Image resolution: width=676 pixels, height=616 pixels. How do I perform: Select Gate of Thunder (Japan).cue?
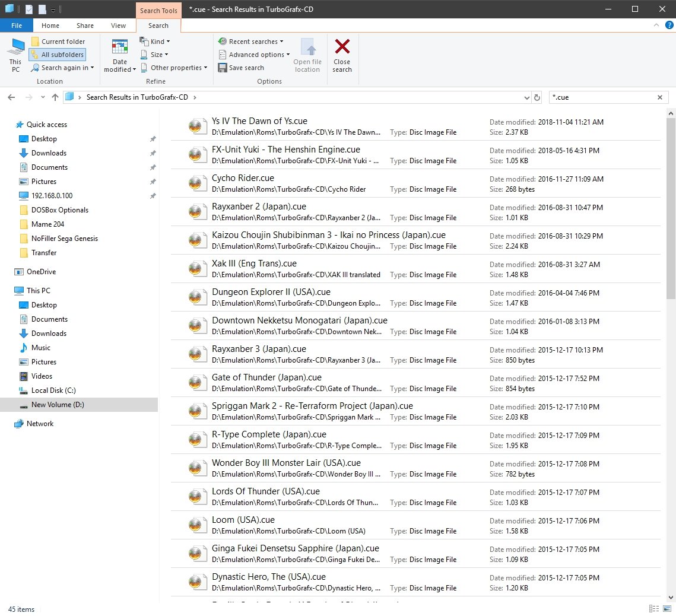[415, 382]
